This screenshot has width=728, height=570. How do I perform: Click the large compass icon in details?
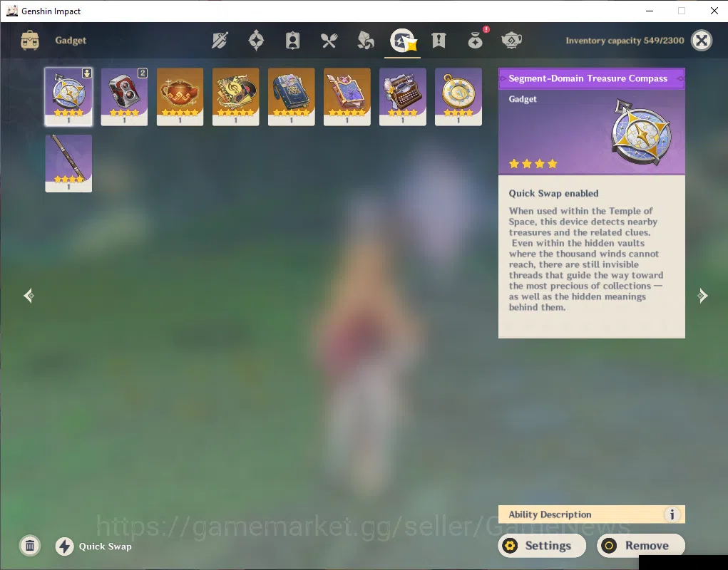(642, 133)
